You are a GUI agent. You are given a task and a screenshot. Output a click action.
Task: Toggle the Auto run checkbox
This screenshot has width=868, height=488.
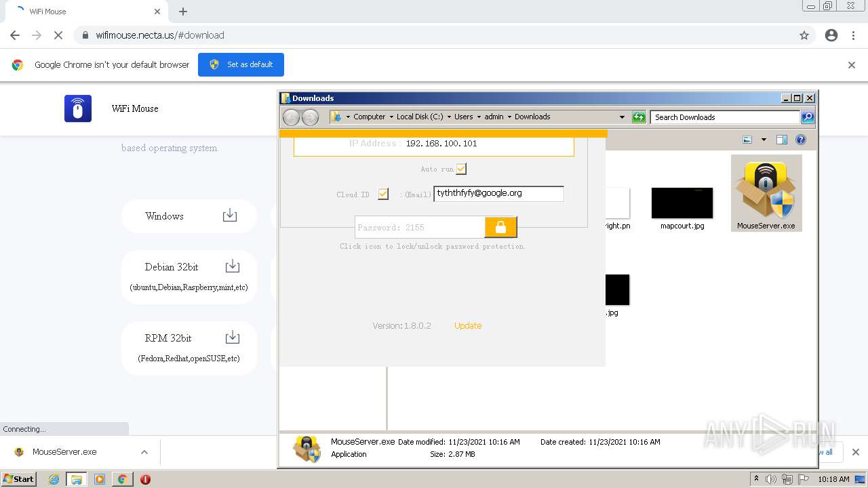[x=461, y=169]
